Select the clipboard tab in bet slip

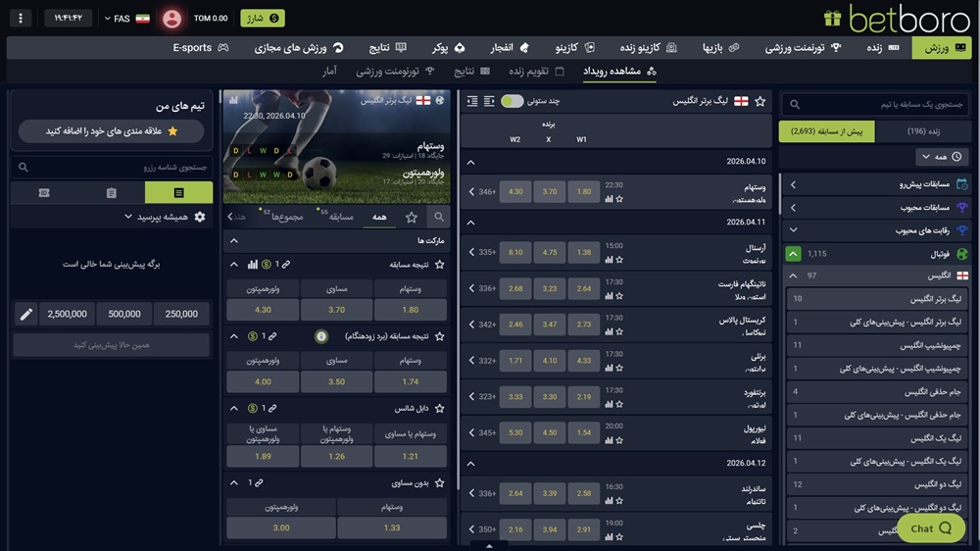[112, 192]
